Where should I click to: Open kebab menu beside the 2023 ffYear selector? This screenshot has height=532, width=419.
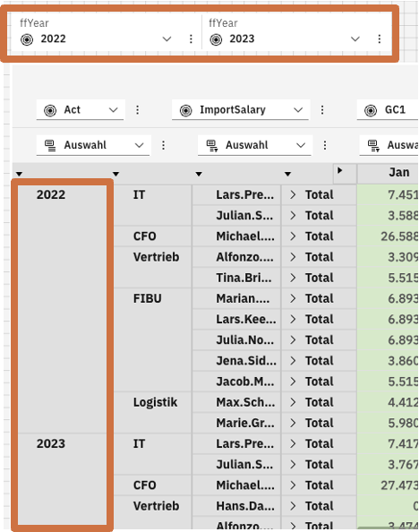click(x=380, y=39)
